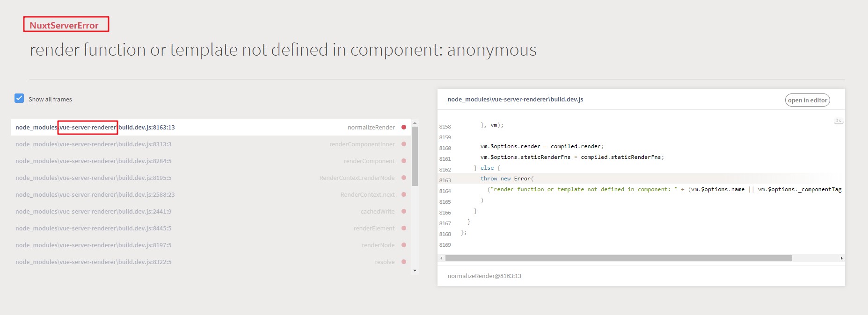
Task: Select frame build.dev.js:8195:5 RenderContext.renderNode
Action: click(x=211, y=178)
